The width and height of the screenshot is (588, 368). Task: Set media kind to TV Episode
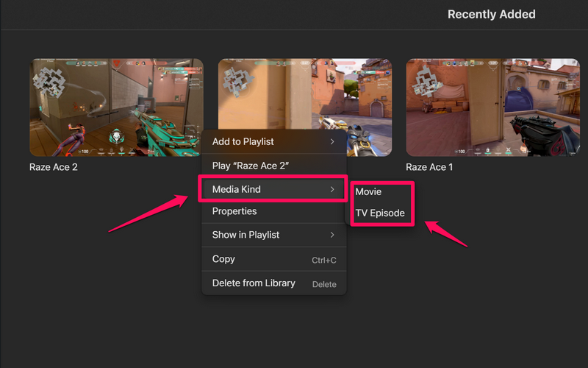tap(381, 213)
